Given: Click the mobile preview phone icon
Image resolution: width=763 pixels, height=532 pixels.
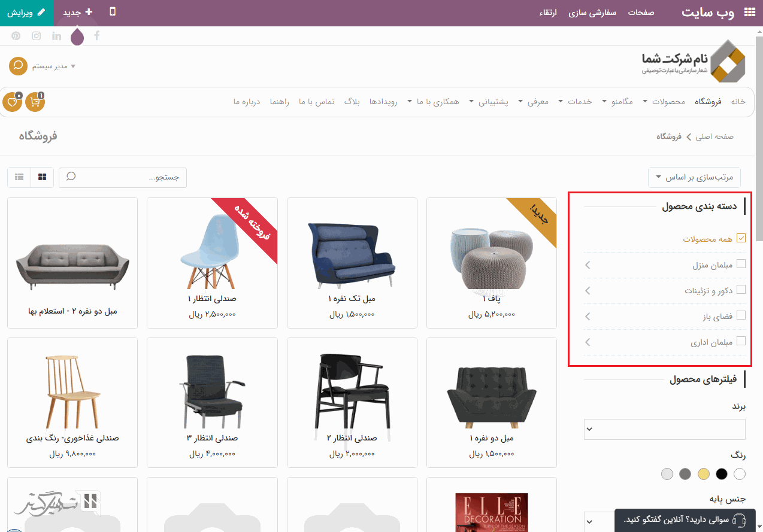Looking at the screenshot, I should [x=113, y=12].
